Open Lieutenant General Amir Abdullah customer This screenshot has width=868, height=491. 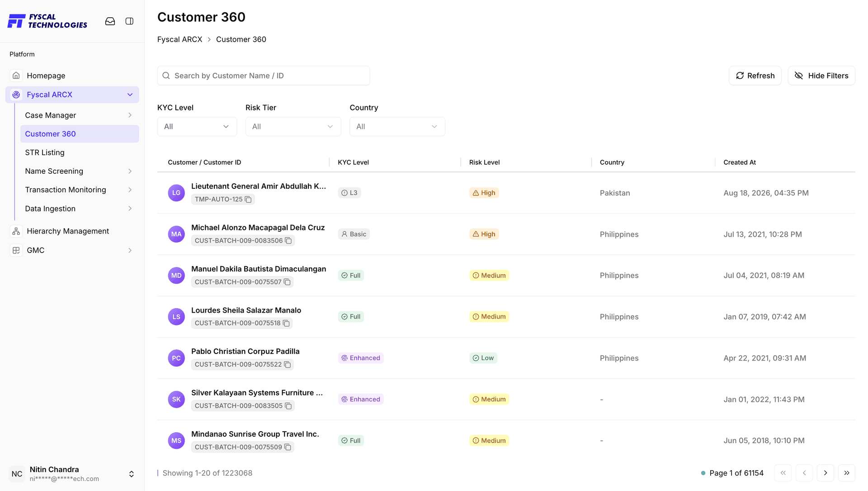259,186
